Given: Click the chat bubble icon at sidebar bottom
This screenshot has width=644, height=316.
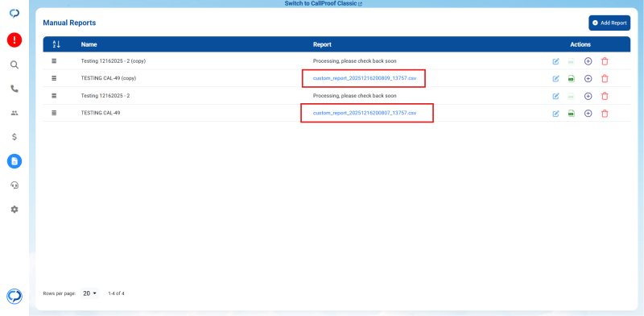Looking at the screenshot, I should 14,297.
